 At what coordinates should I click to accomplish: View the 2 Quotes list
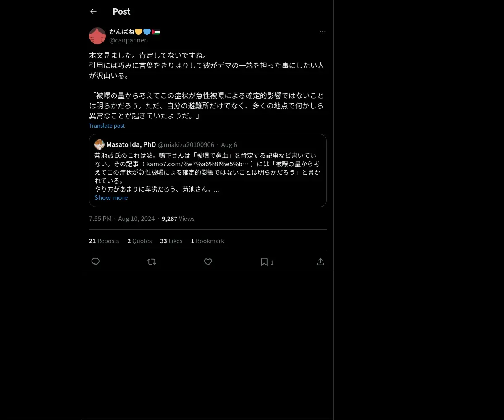(139, 241)
